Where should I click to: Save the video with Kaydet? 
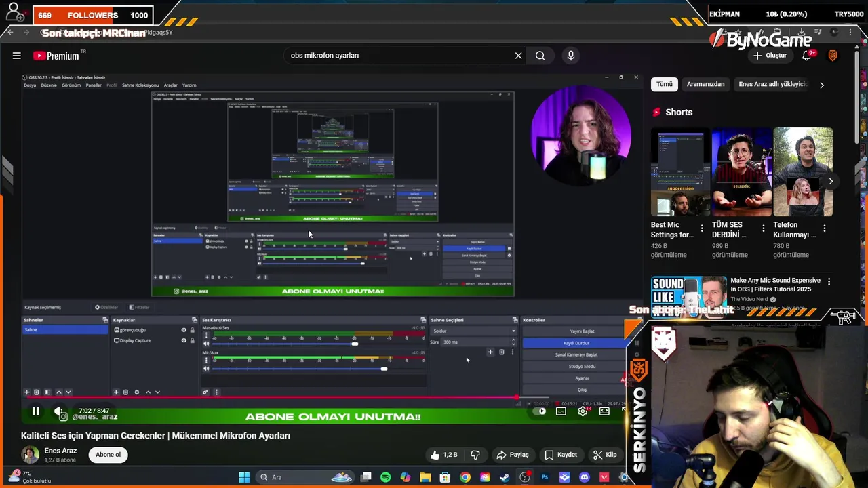point(561,455)
